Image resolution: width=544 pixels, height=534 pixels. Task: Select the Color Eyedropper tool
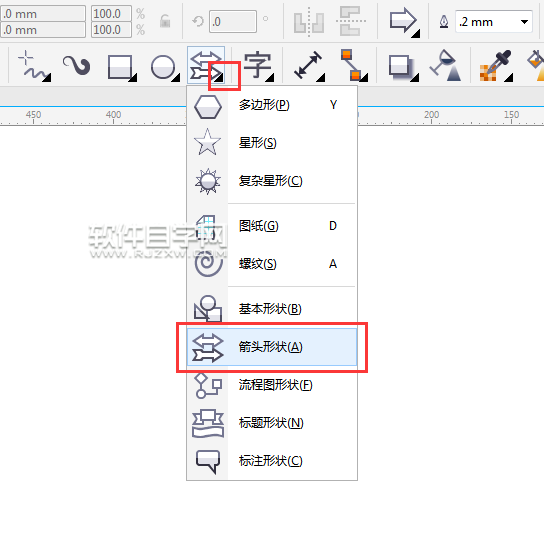click(495, 66)
